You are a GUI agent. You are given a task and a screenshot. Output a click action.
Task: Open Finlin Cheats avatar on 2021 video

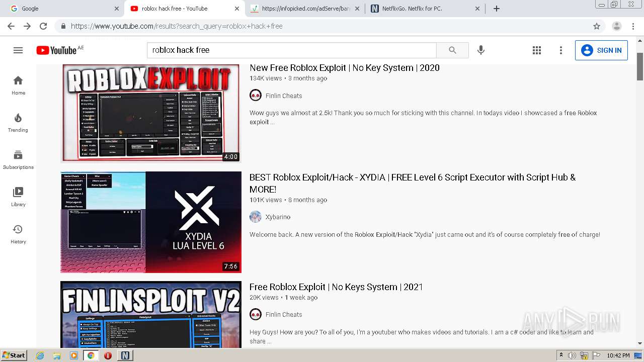click(256, 314)
